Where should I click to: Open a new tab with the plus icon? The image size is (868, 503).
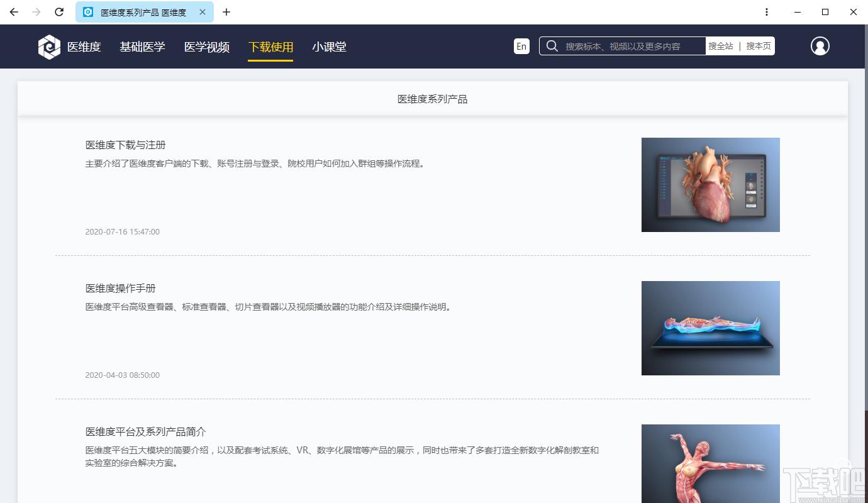click(226, 12)
